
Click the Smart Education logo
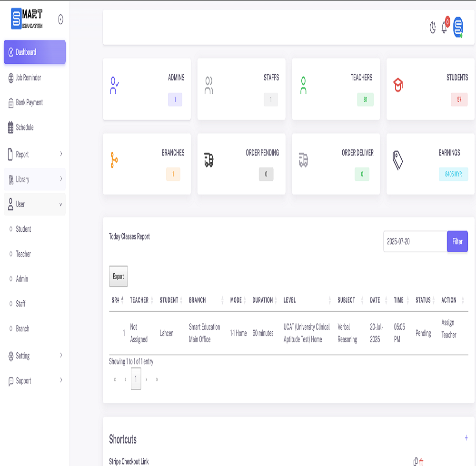[x=27, y=19]
